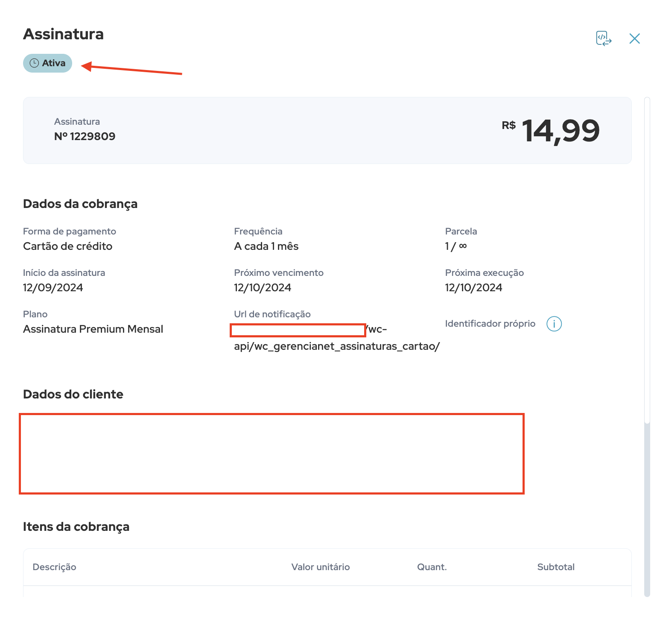Click the 'A cada 1 mês' frequency value
Screen dimensions: 660x644
(x=266, y=246)
